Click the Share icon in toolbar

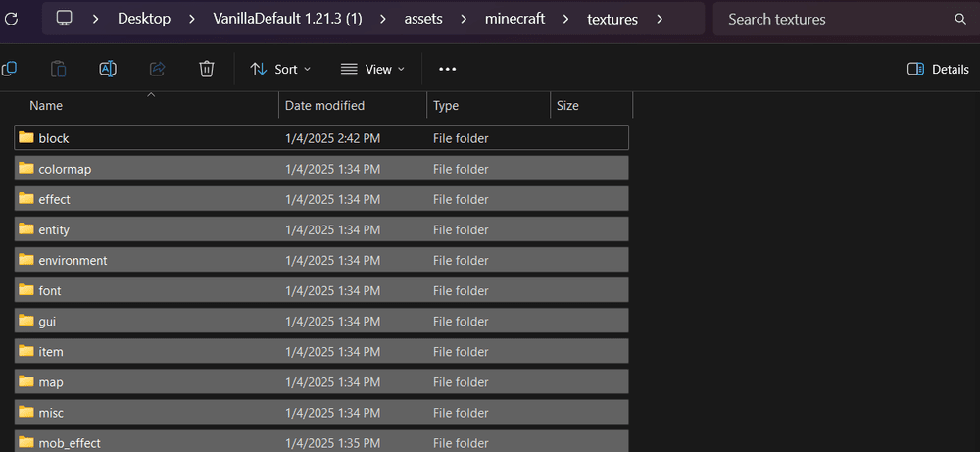pyautogui.click(x=157, y=69)
